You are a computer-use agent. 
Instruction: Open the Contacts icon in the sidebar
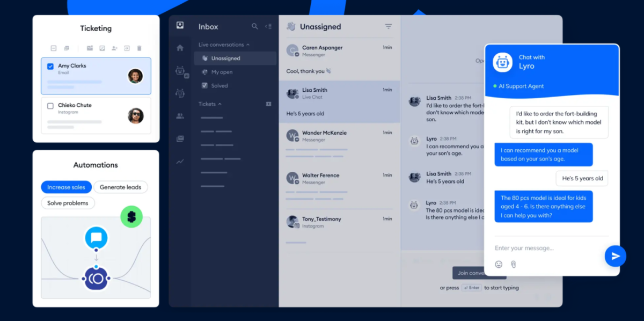pos(180,115)
